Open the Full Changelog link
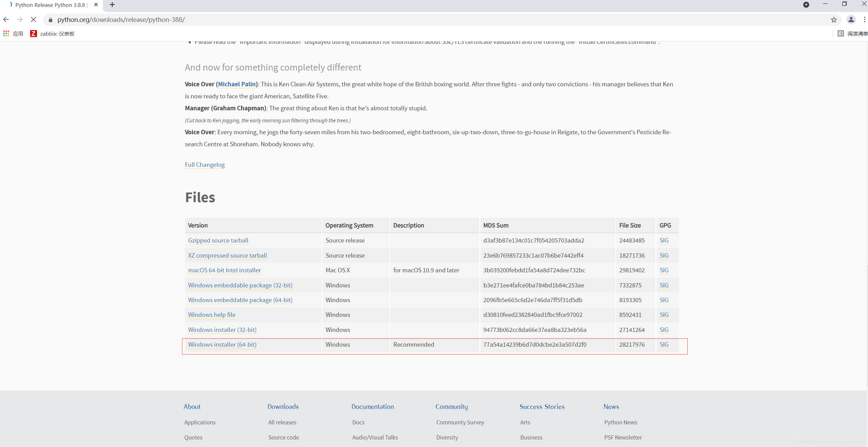Image resolution: width=868 pixels, height=447 pixels. 205,165
